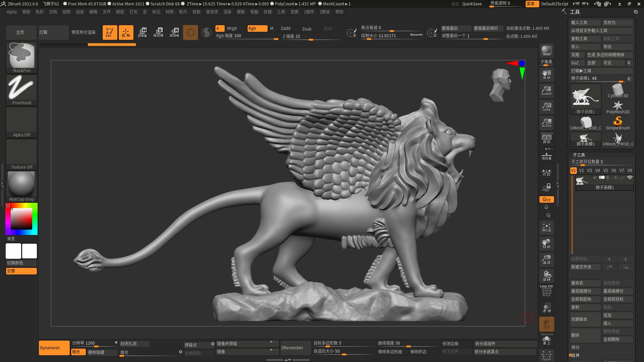Click the SimpleBrush tool icon
The width and height of the screenshot is (644, 362).
coord(618,122)
